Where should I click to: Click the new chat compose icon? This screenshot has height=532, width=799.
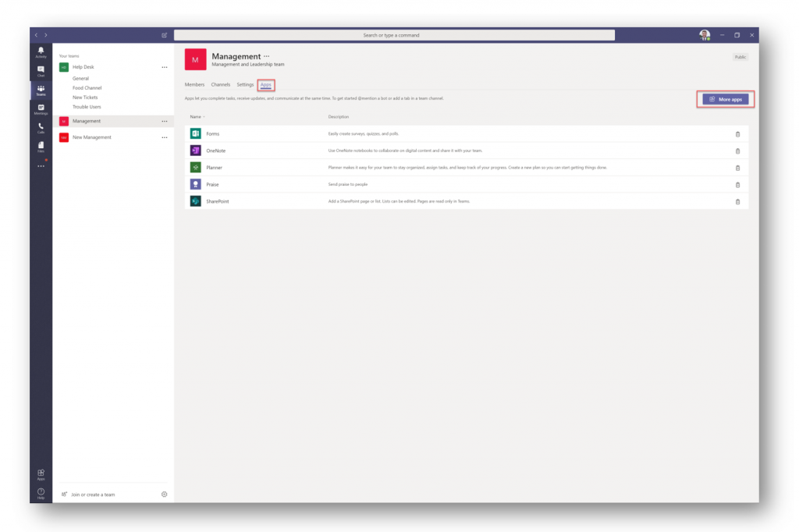[164, 35]
